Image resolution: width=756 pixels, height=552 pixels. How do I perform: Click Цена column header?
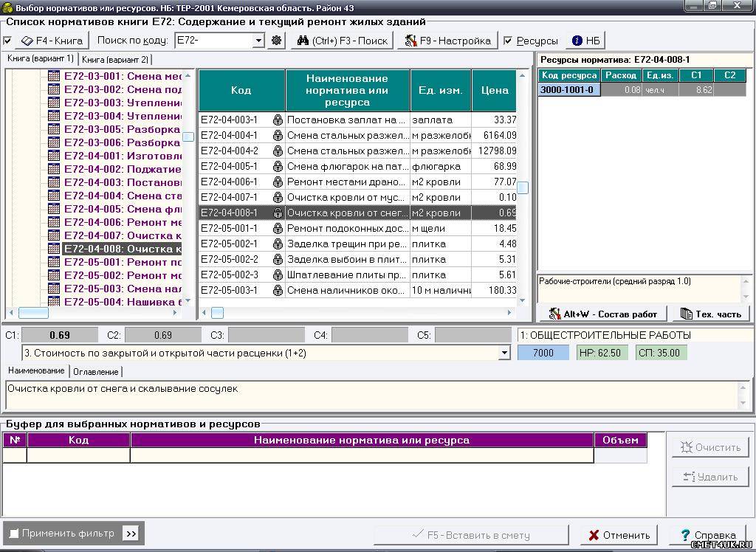click(x=494, y=90)
